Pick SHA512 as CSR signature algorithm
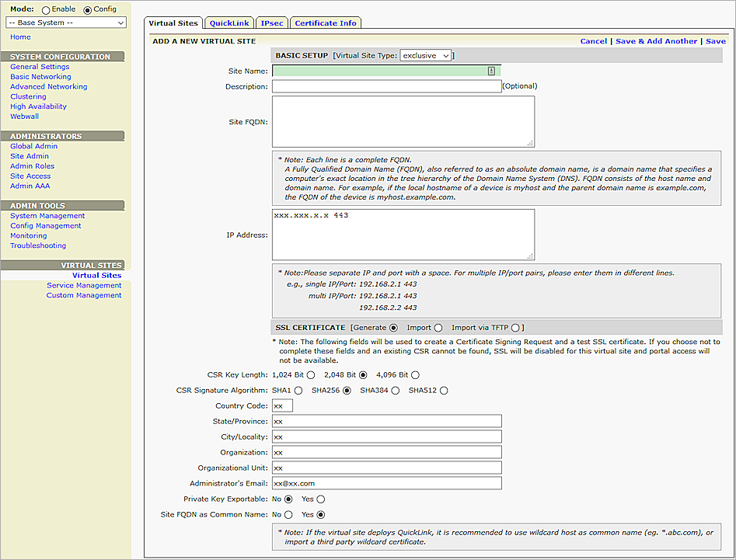Viewport: 736px width, 560px height. tap(444, 391)
